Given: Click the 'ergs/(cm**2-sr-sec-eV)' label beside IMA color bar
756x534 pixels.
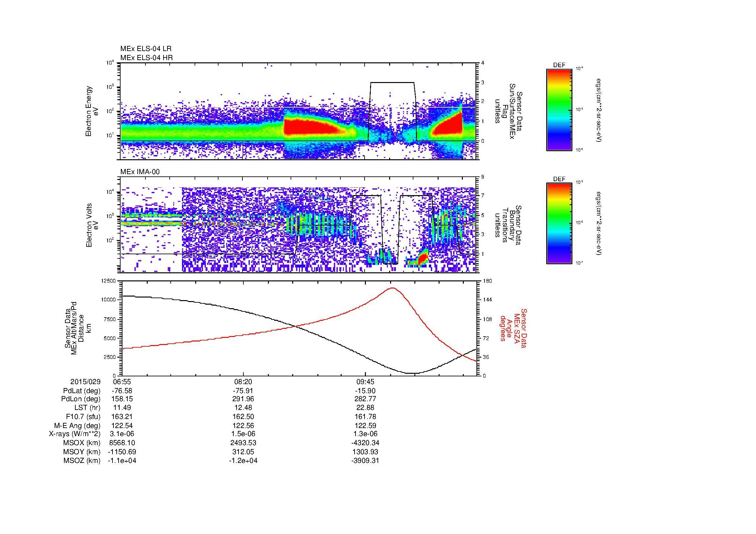Looking at the screenshot, I should (599, 224).
